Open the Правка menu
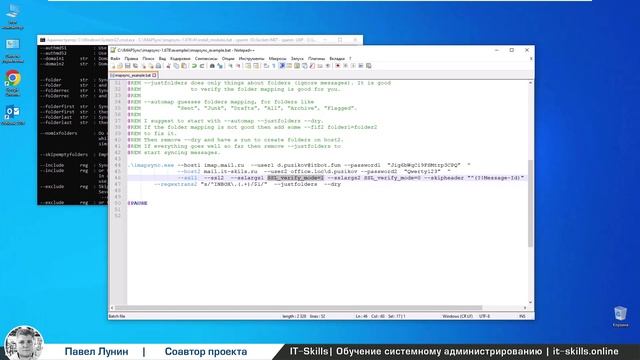640x360 pixels. click(x=131, y=59)
